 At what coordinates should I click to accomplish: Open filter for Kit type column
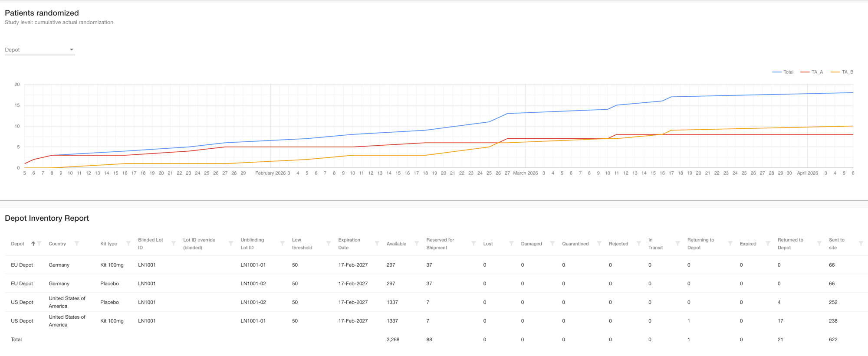click(128, 244)
